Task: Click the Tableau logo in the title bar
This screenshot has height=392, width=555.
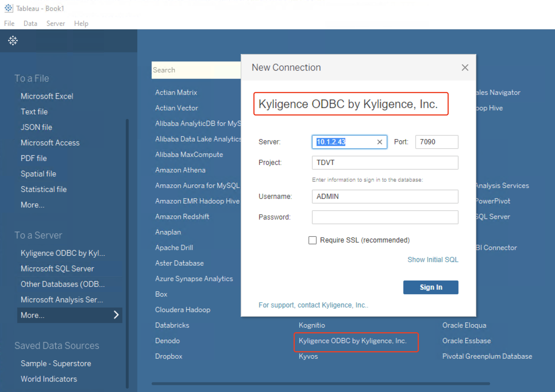Action: point(8,8)
